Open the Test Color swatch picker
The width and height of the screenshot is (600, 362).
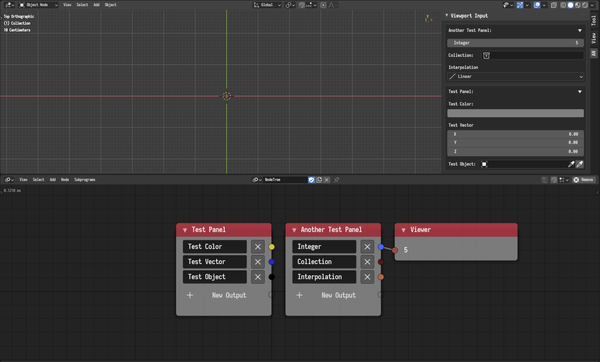tap(515, 113)
